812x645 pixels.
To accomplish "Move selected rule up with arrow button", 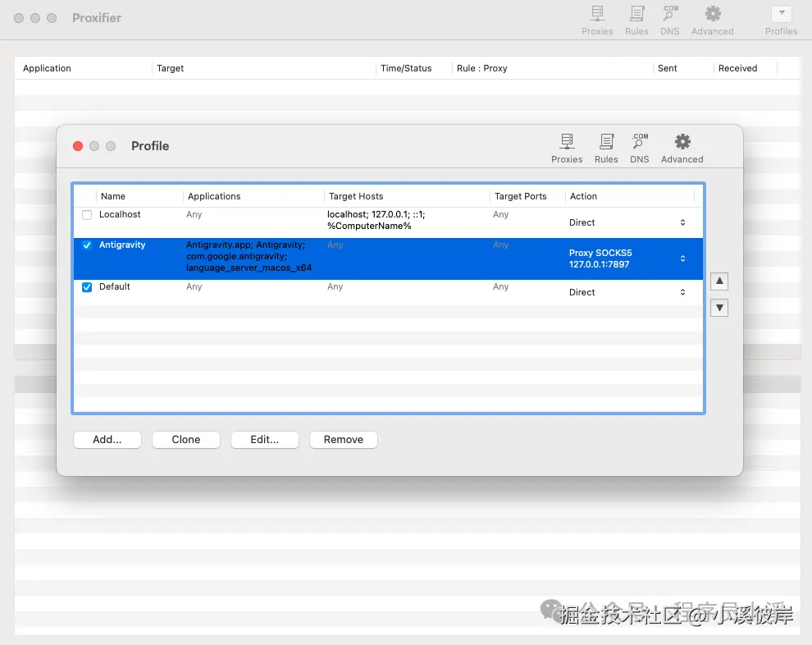I will pos(719,281).
